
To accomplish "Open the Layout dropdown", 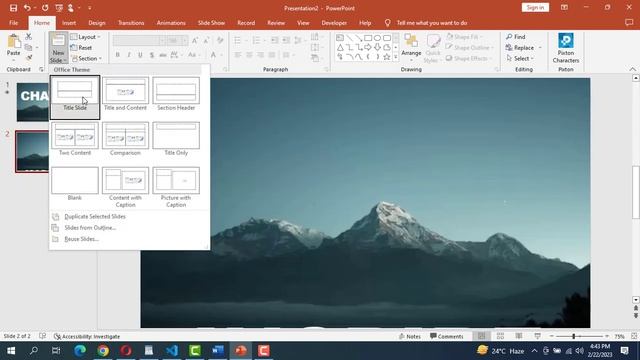I will [85, 37].
